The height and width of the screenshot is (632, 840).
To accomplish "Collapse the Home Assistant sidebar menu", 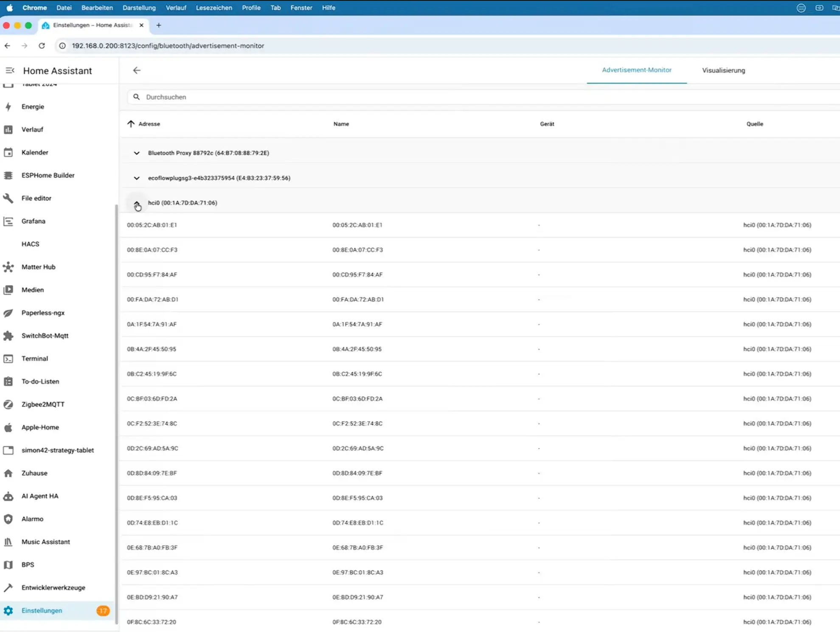I will tap(10, 70).
